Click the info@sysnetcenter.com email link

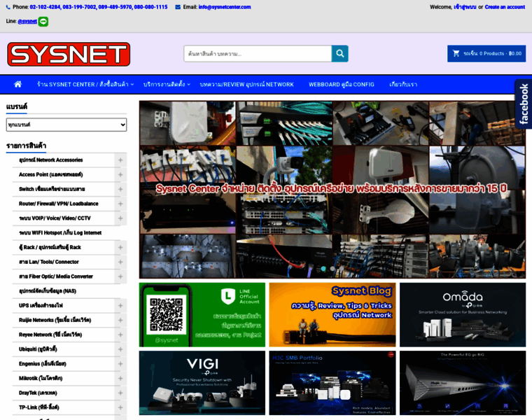pos(225,7)
